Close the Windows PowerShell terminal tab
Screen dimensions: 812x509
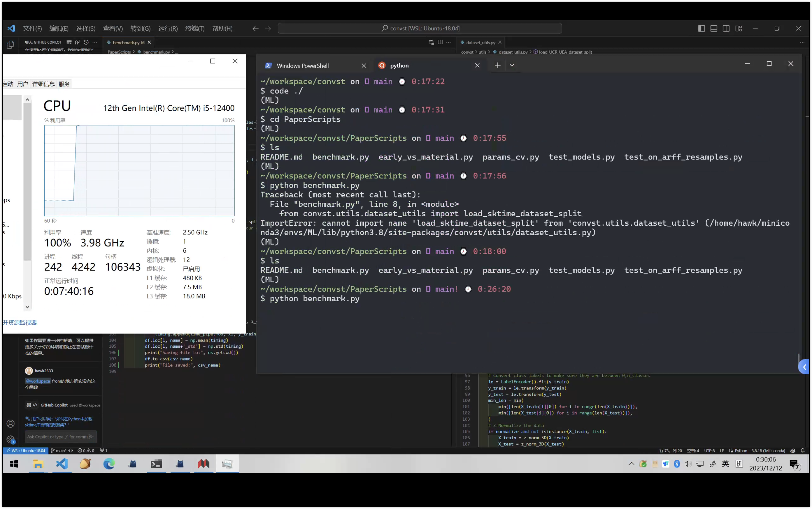[x=364, y=66]
